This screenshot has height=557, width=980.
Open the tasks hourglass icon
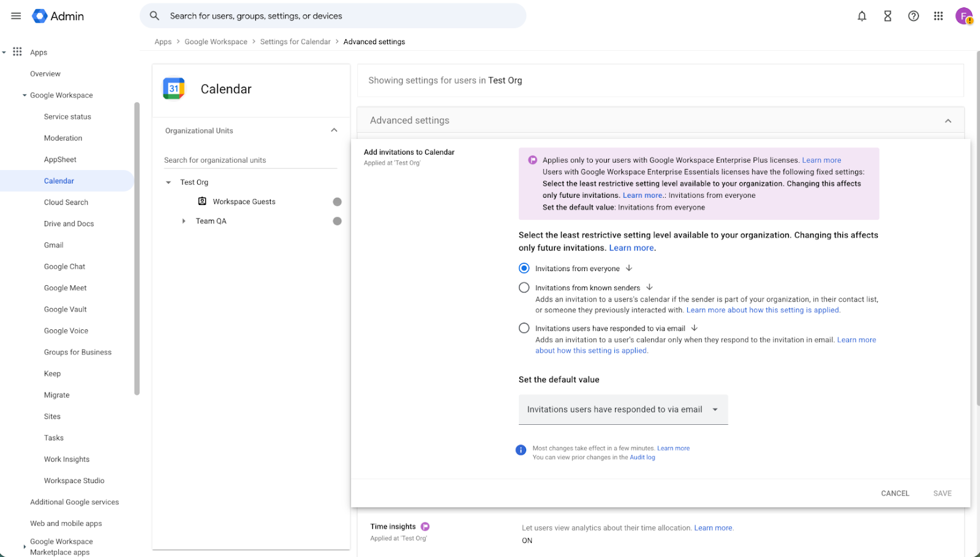[888, 16]
